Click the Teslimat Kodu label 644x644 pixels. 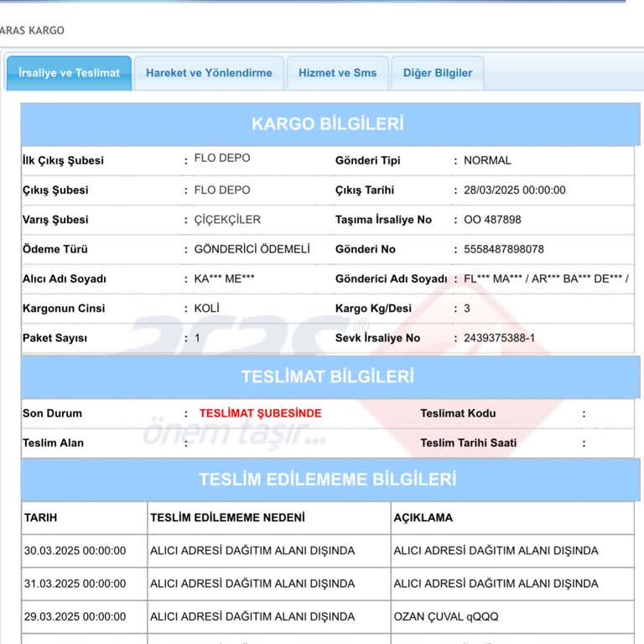coord(458,413)
